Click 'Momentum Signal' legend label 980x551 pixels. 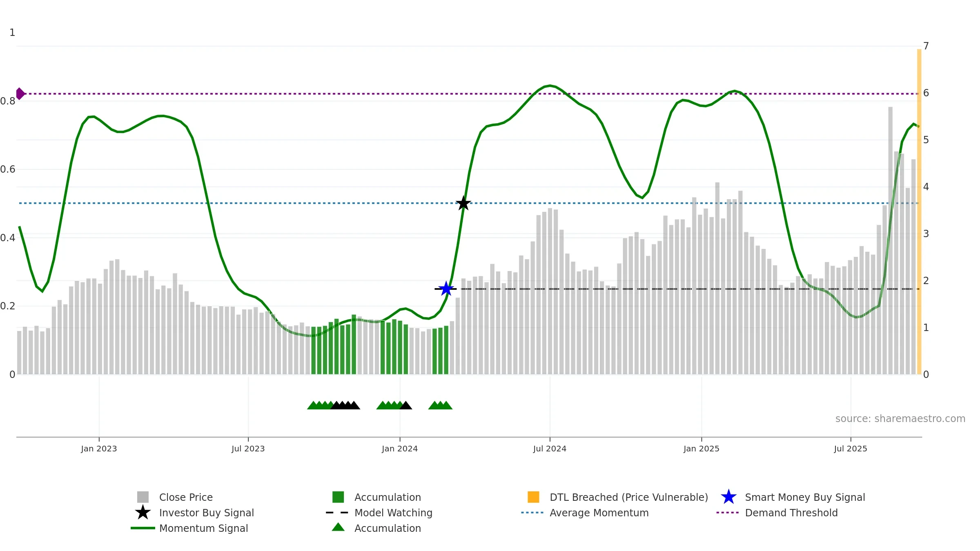coord(204,528)
